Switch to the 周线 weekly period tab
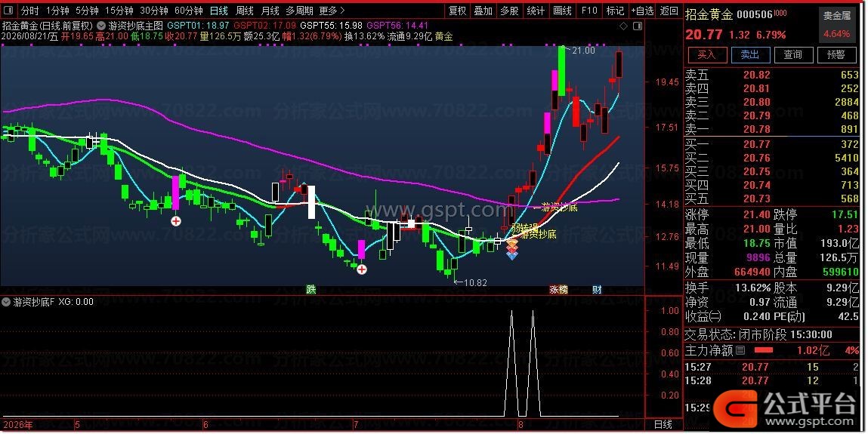 click(x=244, y=11)
